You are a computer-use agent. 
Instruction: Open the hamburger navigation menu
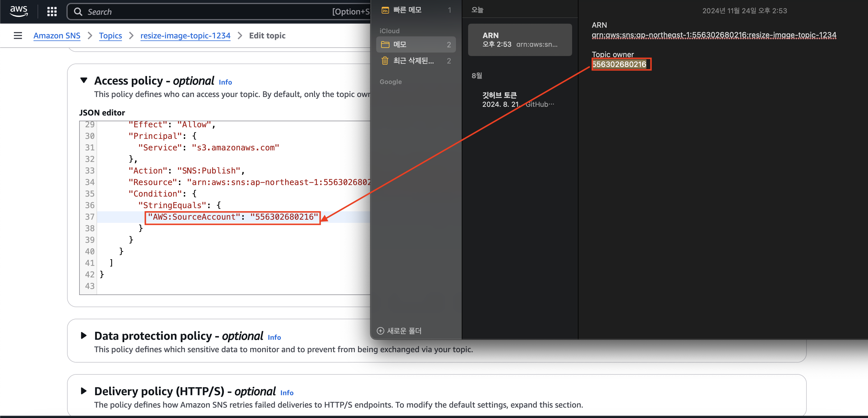tap(18, 36)
